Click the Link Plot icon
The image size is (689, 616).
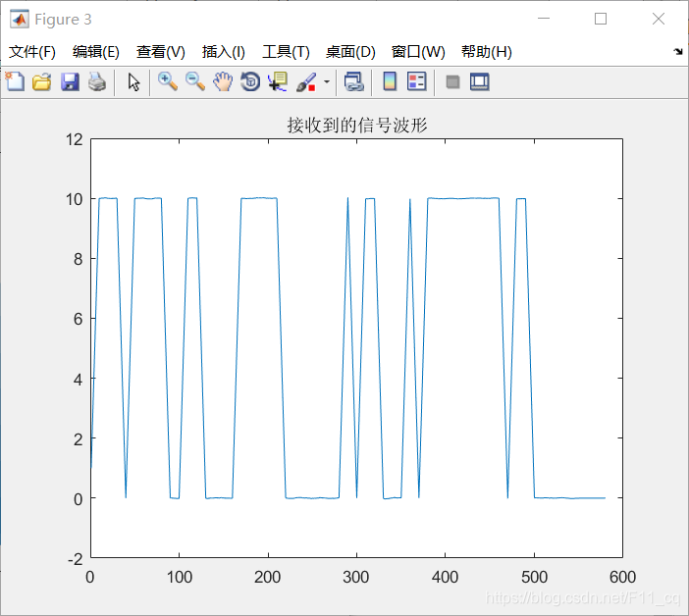354,81
